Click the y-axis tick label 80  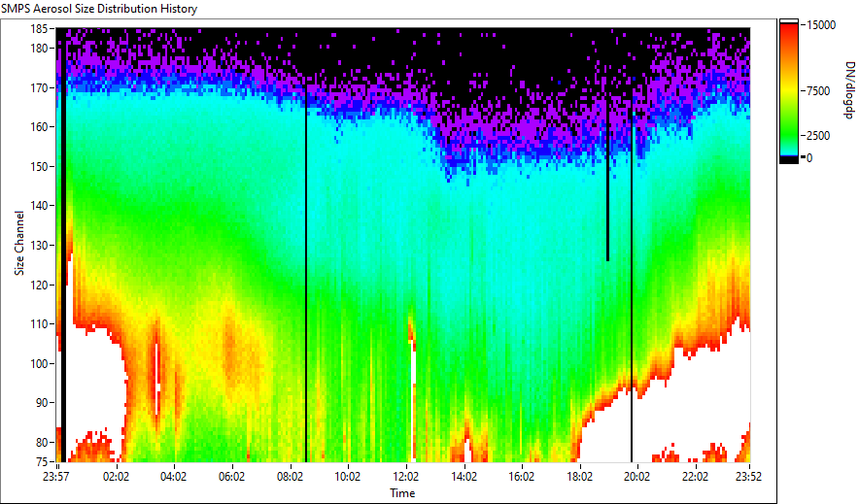point(42,442)
